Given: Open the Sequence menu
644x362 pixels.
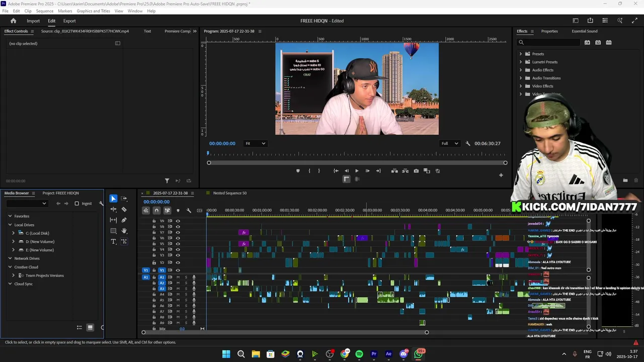Looking at the screenshot, I should pyautogui.click(x=44, y=11).
